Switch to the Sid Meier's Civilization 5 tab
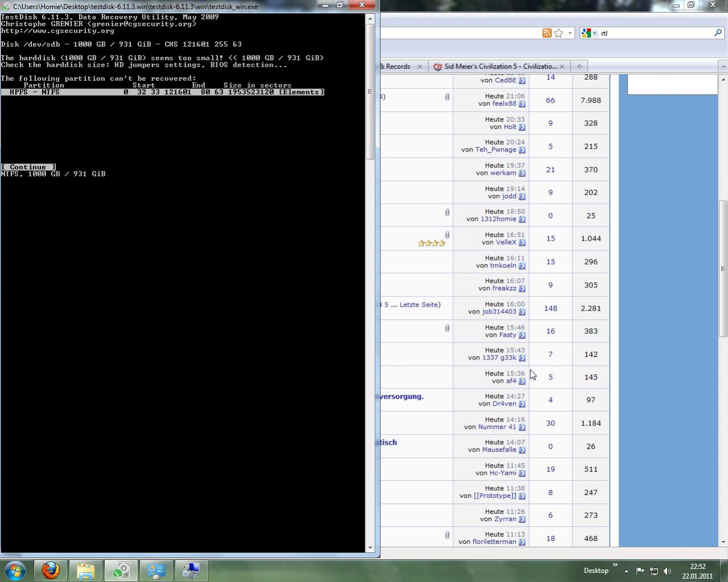This screenshot has height=582, width=728. coord(500,67)
